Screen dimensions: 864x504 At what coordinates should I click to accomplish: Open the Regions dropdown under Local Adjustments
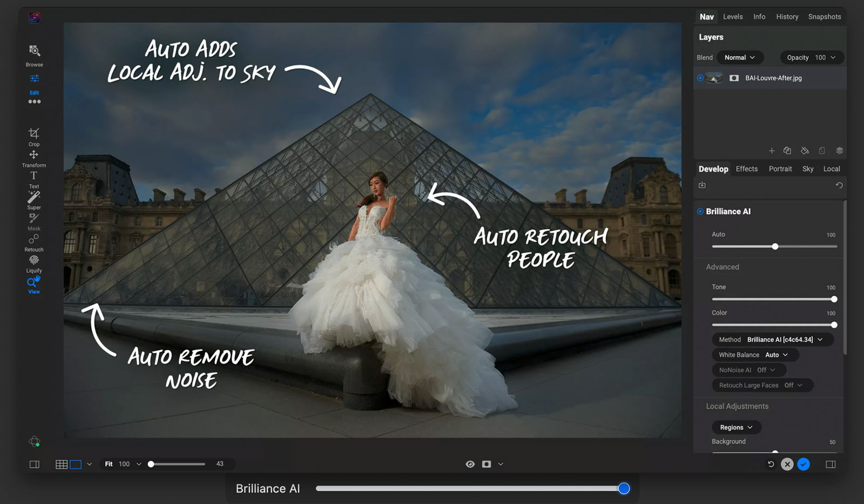pos(736,427)
